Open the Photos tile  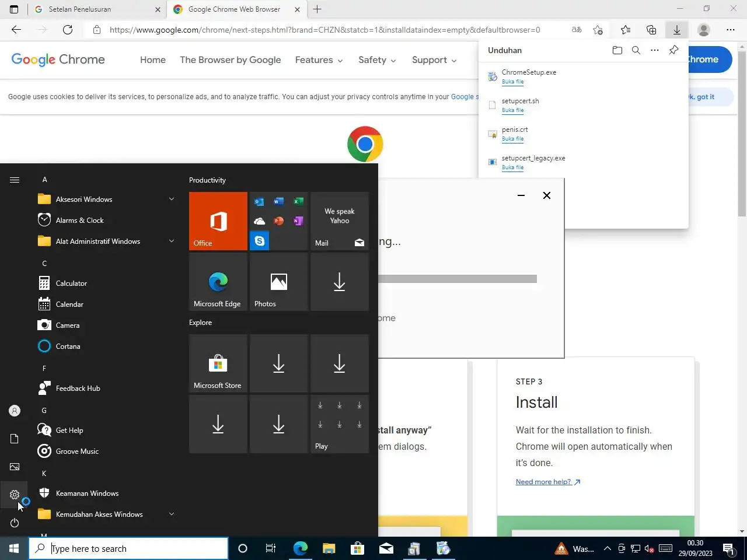coord(279,282)
